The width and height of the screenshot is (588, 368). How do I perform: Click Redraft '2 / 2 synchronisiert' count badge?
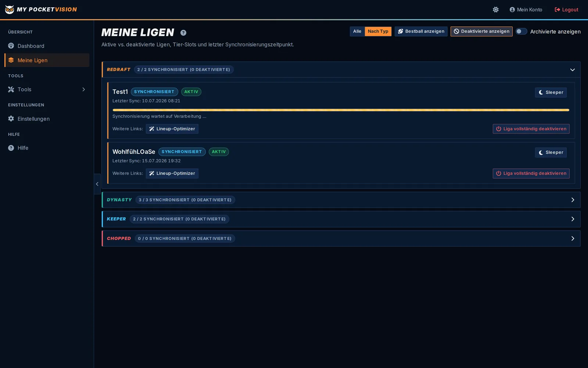tap(184, 70)
